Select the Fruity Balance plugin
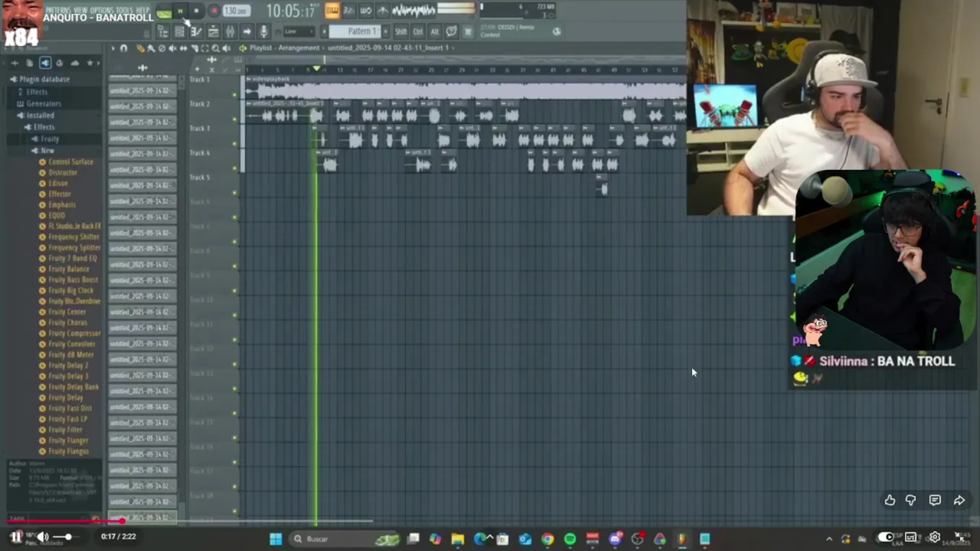980x551 pixels. click(68, 269)
